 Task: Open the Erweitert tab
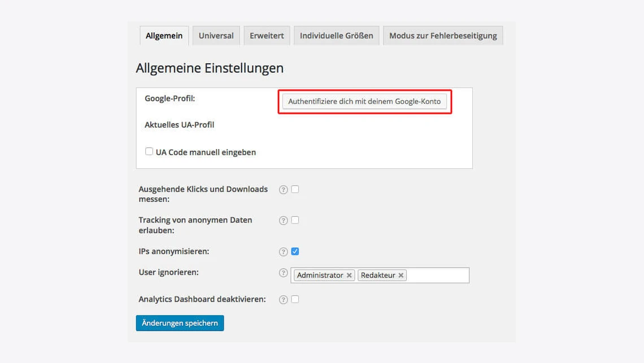point(267,36)
